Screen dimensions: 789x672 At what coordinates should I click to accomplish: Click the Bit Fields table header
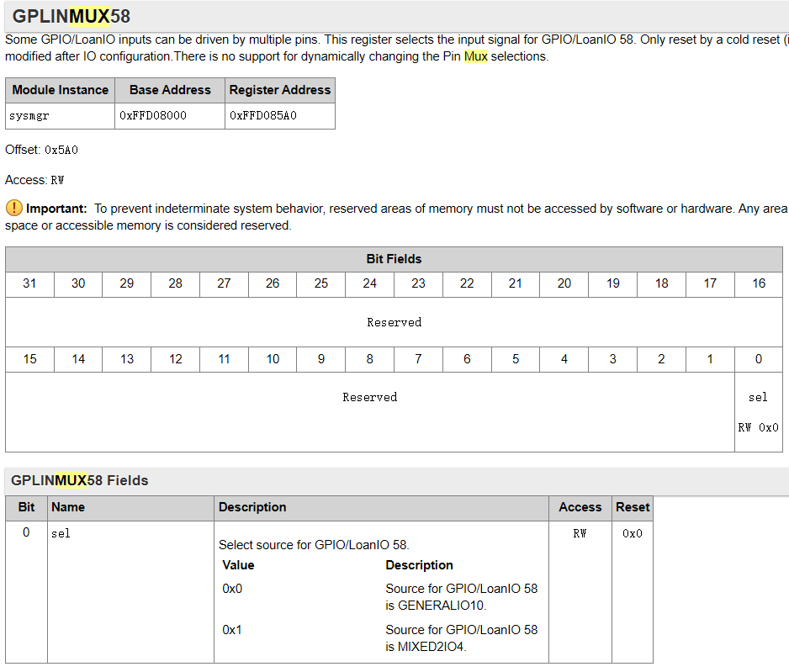point(394,259)
